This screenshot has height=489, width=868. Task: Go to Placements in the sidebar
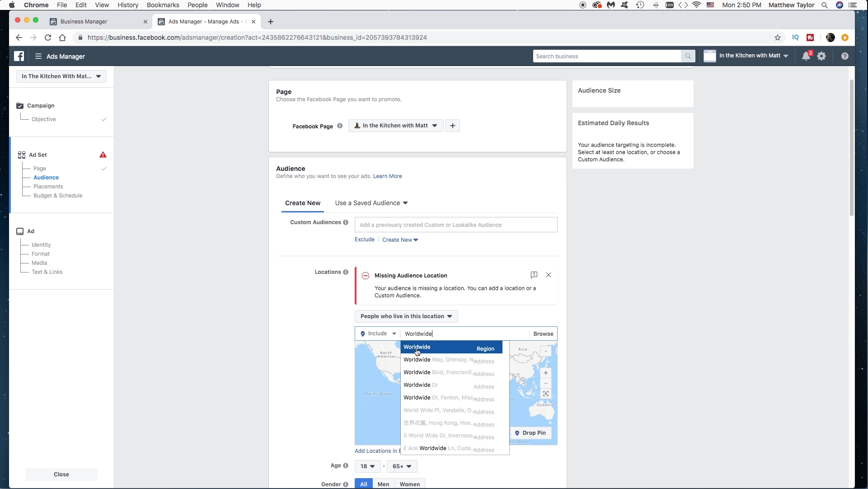[48, 187]
